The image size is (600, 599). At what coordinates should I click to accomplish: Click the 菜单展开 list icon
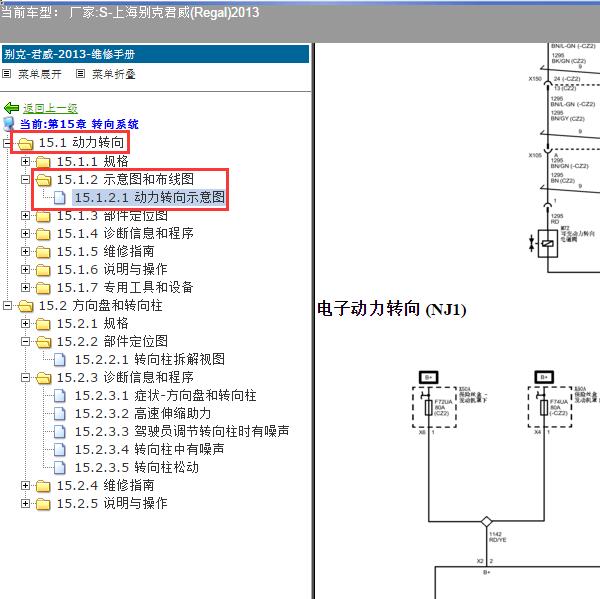tap(7, 73)
